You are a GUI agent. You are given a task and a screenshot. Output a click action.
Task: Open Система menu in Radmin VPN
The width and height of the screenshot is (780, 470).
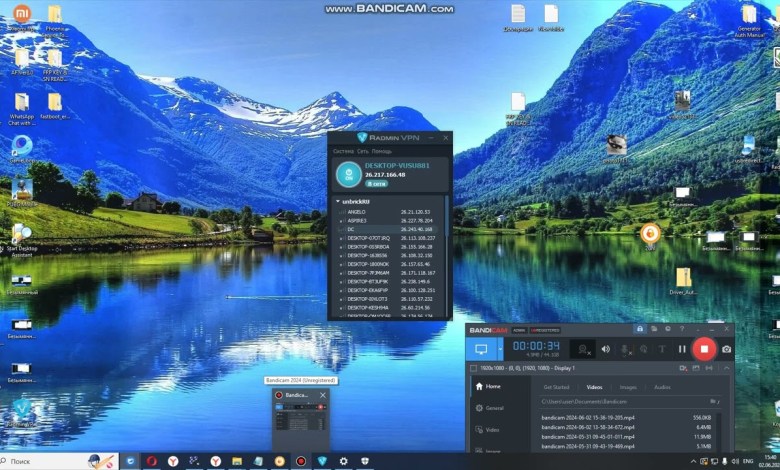(343, 151)
